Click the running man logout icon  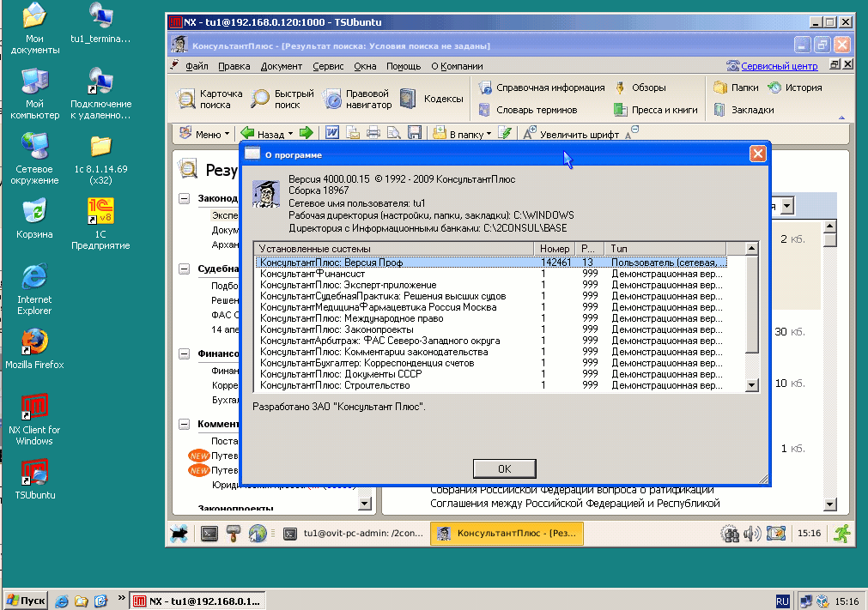(x=842, y=533)
